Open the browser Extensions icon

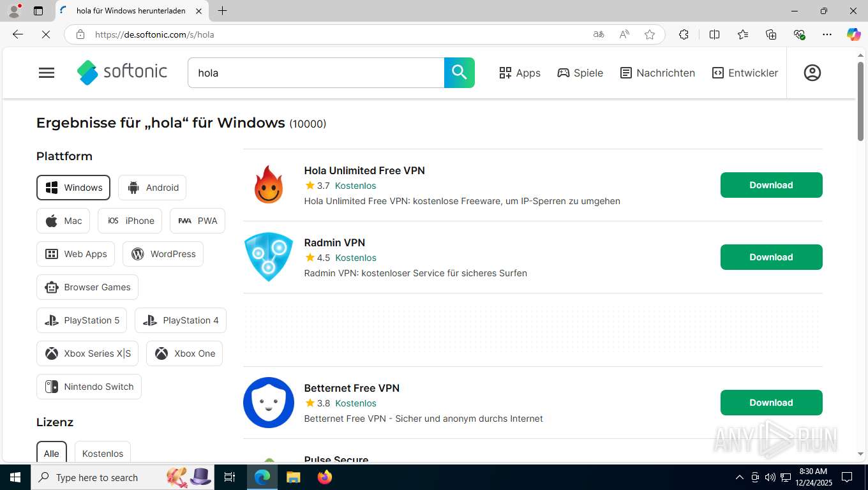(x=684, y=34)
